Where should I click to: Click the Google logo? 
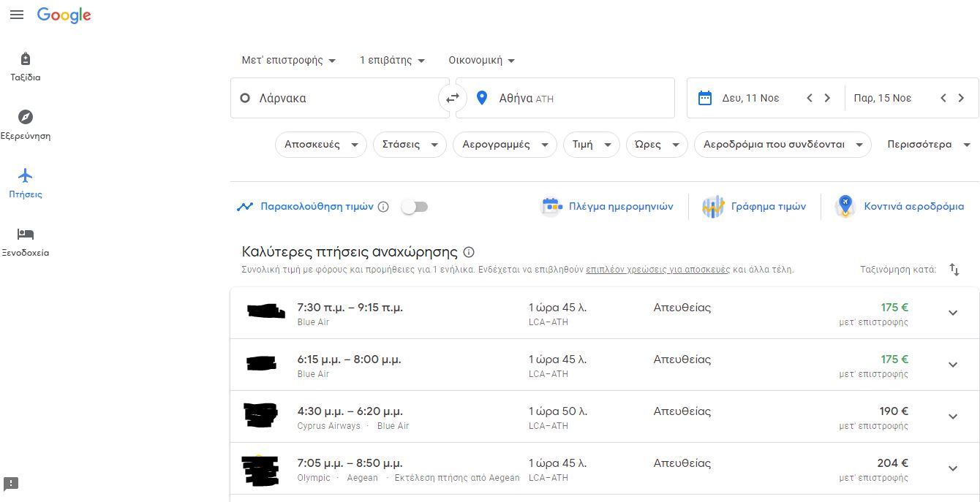(x=64, y=15)
